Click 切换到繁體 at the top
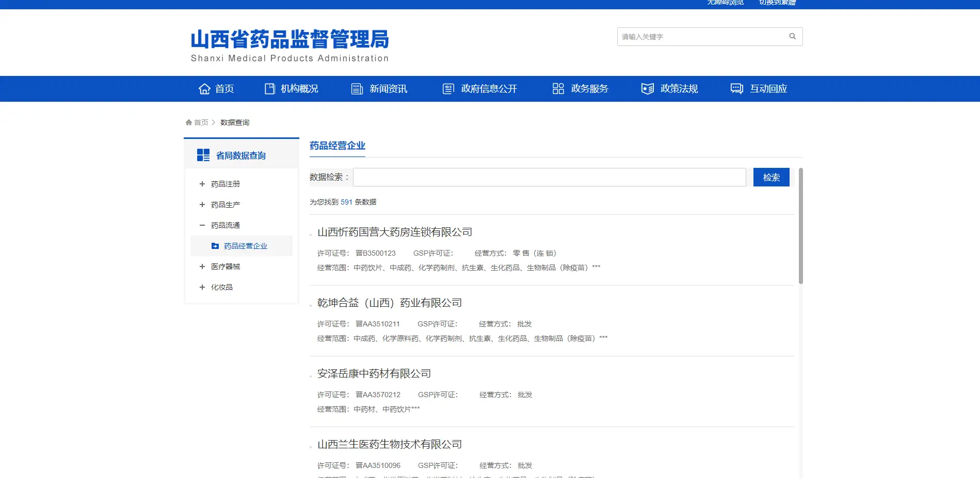The width and height of the screenshot is (980, 486). pyautogui.click(x=777, y=3)
